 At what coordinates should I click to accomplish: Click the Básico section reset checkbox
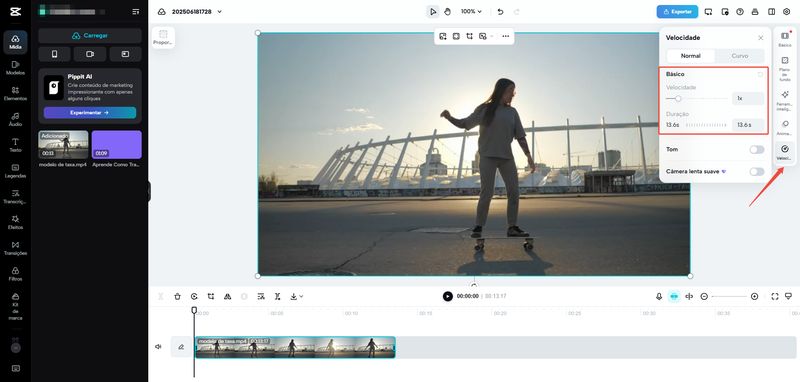[x=760, y=74]
